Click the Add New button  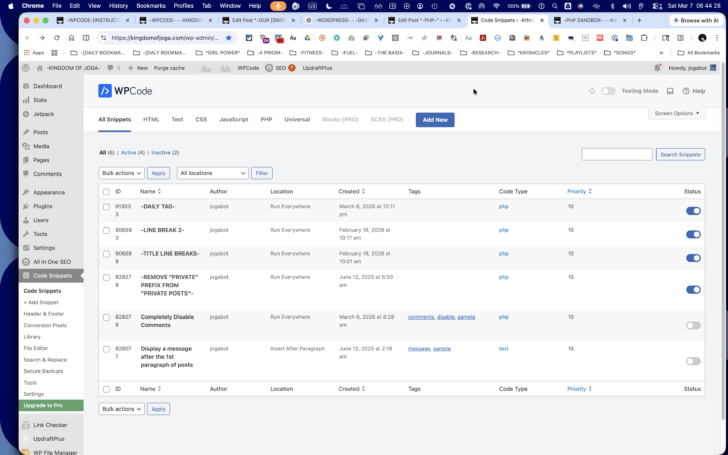tap(435, 120)
